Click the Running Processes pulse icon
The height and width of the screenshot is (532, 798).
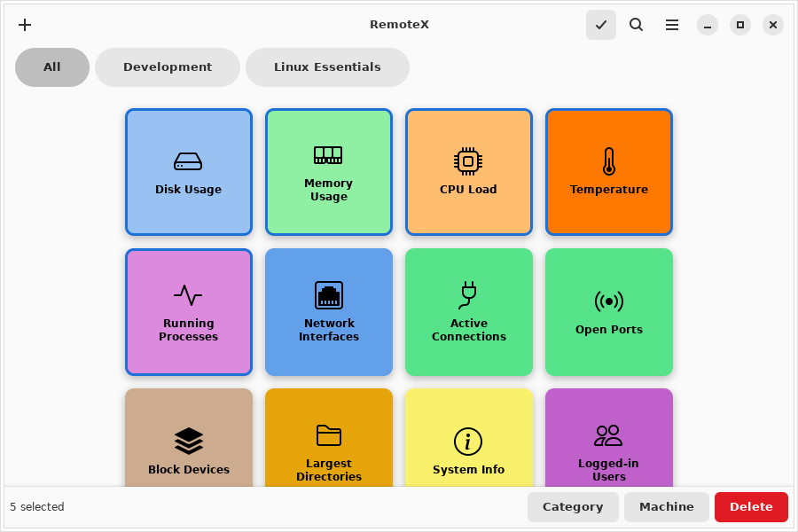[x=188, y=295]
